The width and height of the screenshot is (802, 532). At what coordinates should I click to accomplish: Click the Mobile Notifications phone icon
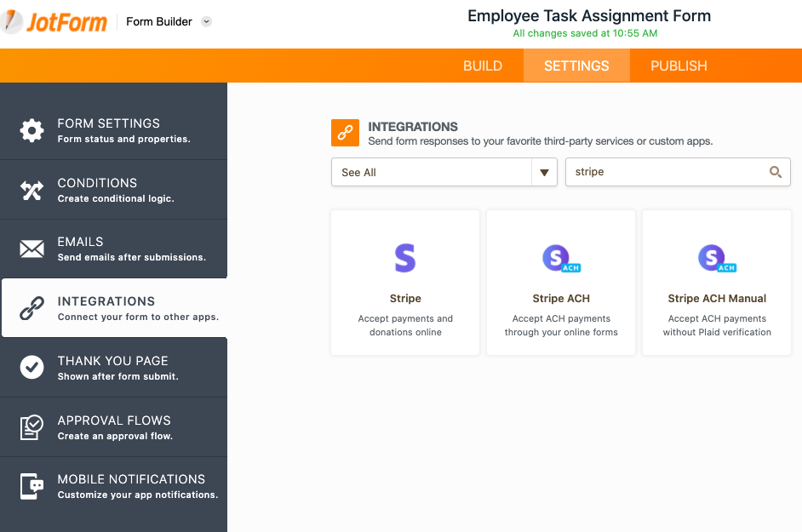(x=32, y=486)
